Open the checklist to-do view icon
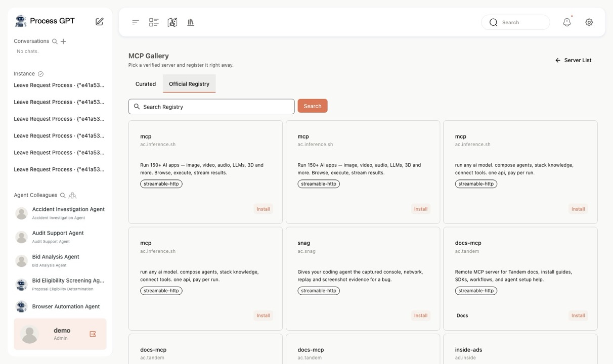Screen dimensions: 613x364 tap(154, 22)
